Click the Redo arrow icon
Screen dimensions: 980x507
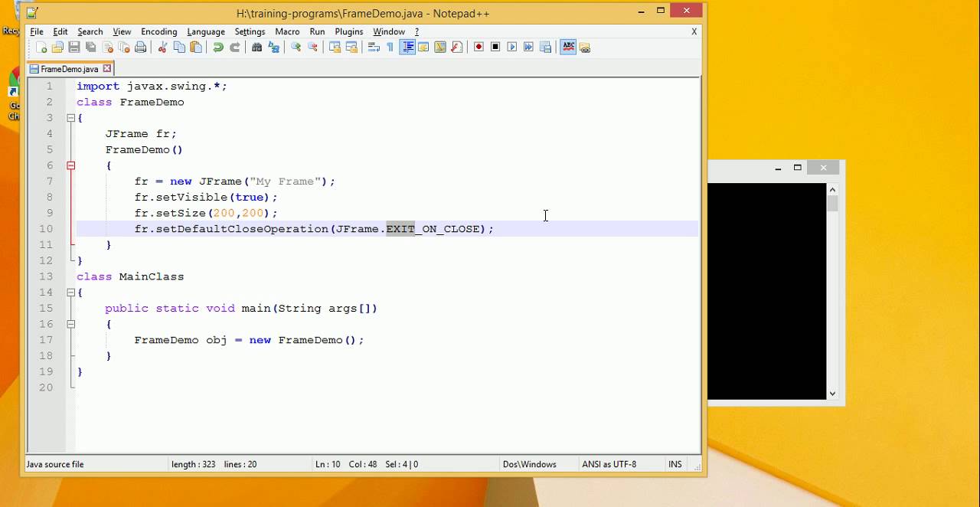pyautogui.click(x=235, y=47)
